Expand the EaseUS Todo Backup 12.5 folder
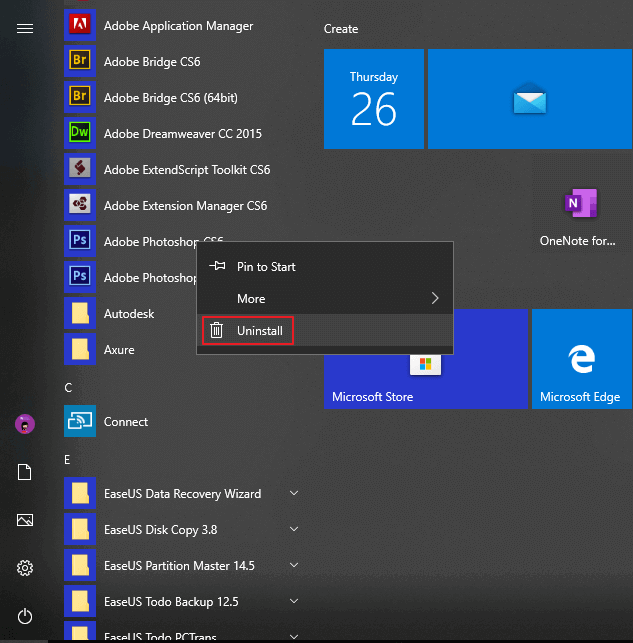 pyautogui.click(x=294, y=602)
